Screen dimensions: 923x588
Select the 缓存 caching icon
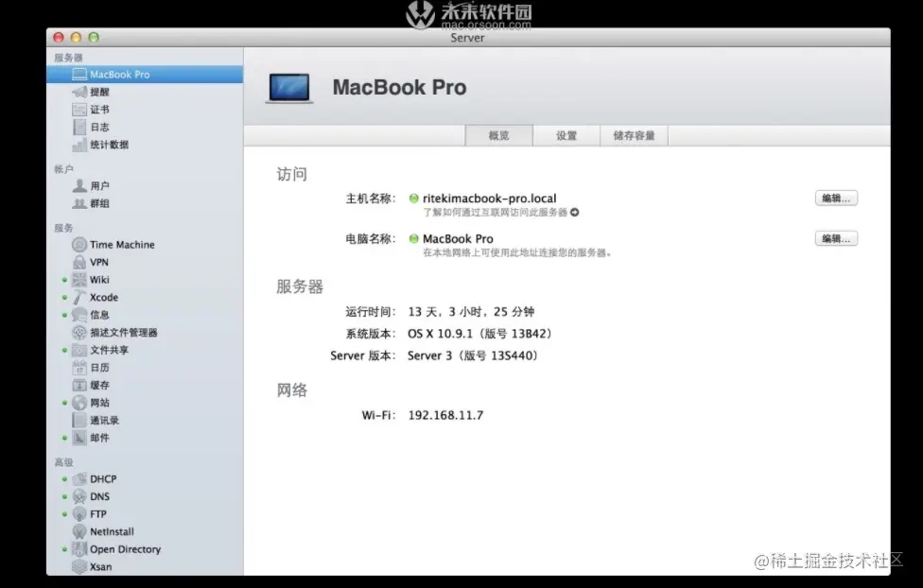[x=79, y=386]
